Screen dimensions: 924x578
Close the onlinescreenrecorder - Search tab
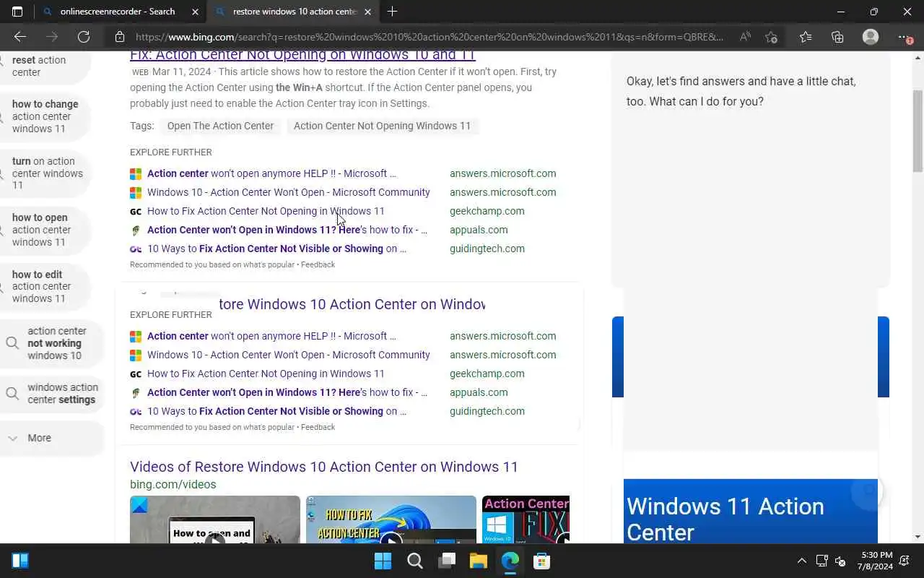(x=196, y=12)
